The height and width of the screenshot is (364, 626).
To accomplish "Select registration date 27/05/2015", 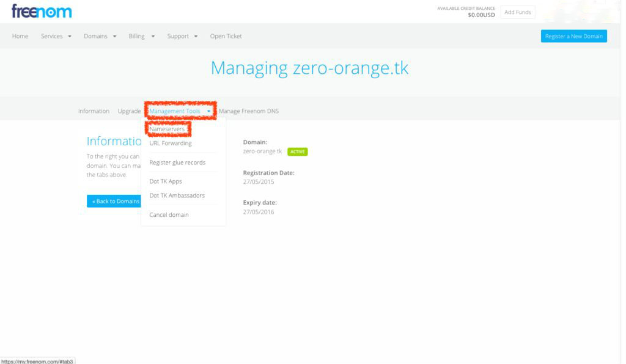I will pyautogui.click(x=259, y=181).
